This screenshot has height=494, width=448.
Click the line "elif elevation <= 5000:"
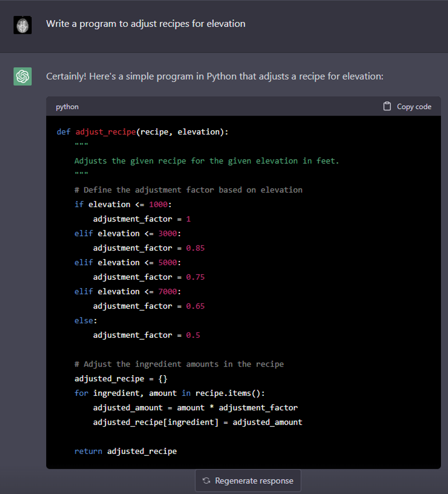[128, 262]
